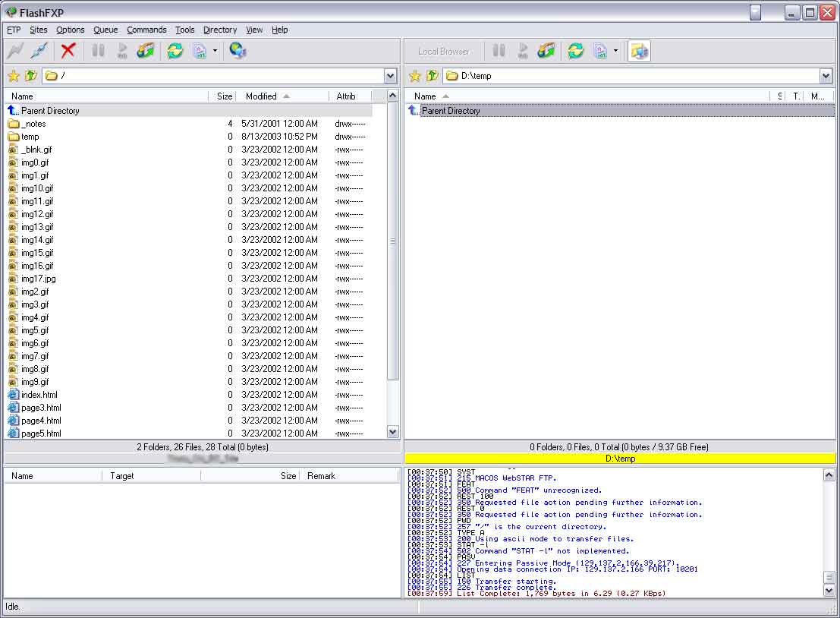The height and width of the screenshot is (618, 840).
Task: Click the Disconnect icon in left toolbar
Action: pos(39,51)
